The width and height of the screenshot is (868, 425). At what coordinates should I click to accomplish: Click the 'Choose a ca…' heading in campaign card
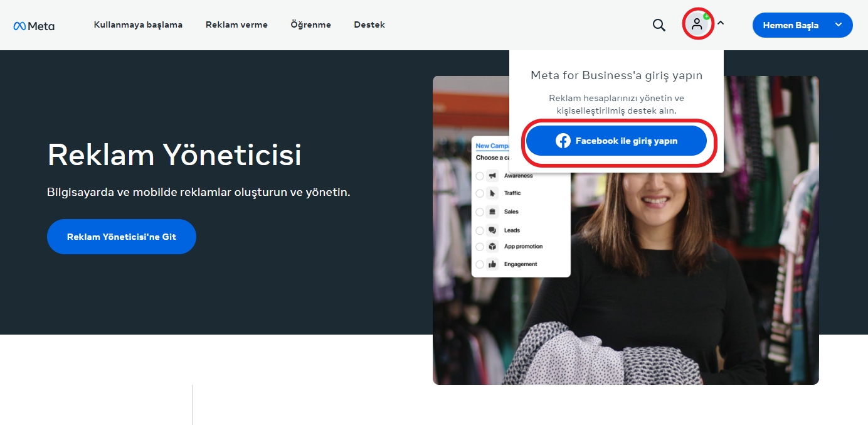(492, 158)
